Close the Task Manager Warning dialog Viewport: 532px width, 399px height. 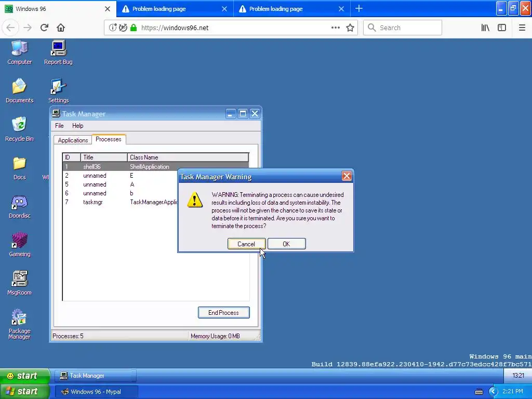347,176
